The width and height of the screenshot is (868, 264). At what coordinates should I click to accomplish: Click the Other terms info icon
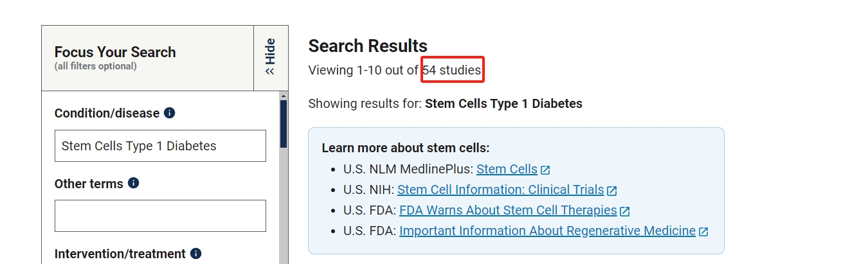pyautogui.click(x=134, y=183)
